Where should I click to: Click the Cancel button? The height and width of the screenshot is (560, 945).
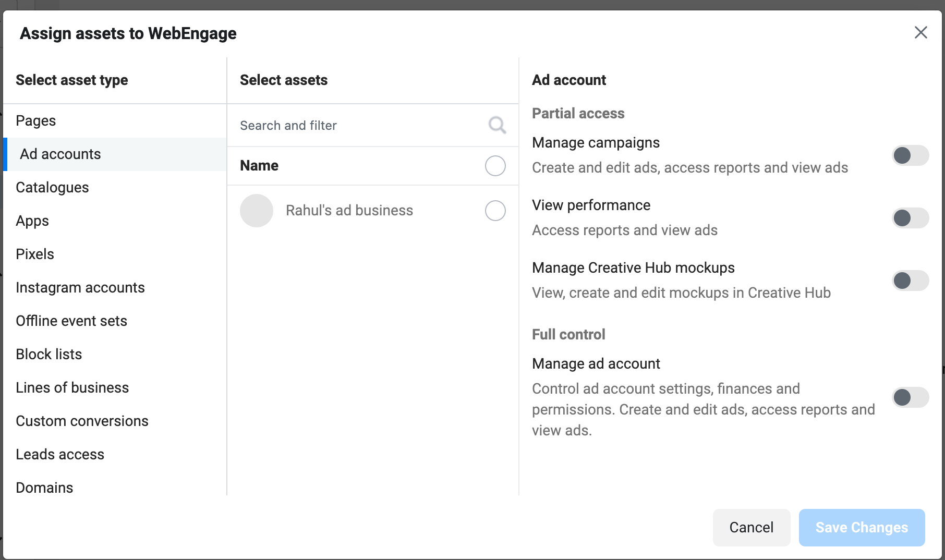coord(751,528)
